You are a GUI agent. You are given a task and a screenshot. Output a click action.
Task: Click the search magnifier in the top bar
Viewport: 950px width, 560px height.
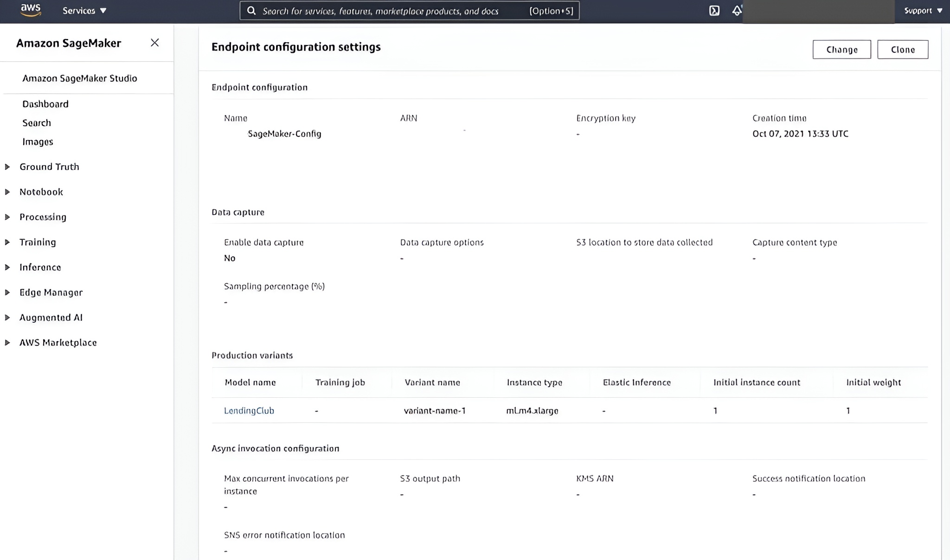pos(251,11)
